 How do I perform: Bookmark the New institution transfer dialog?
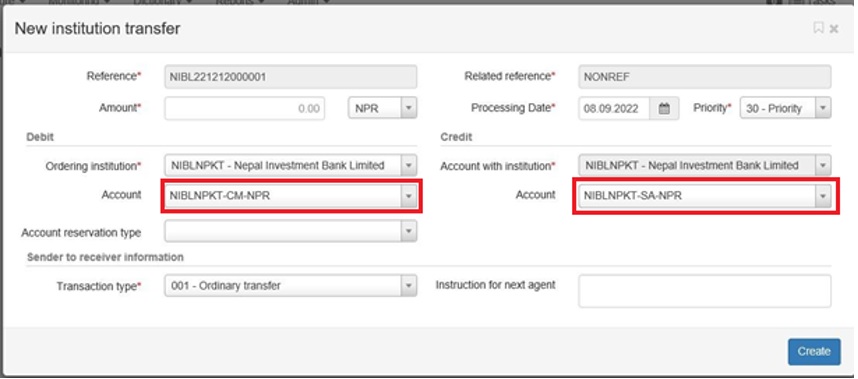[819, 28]
